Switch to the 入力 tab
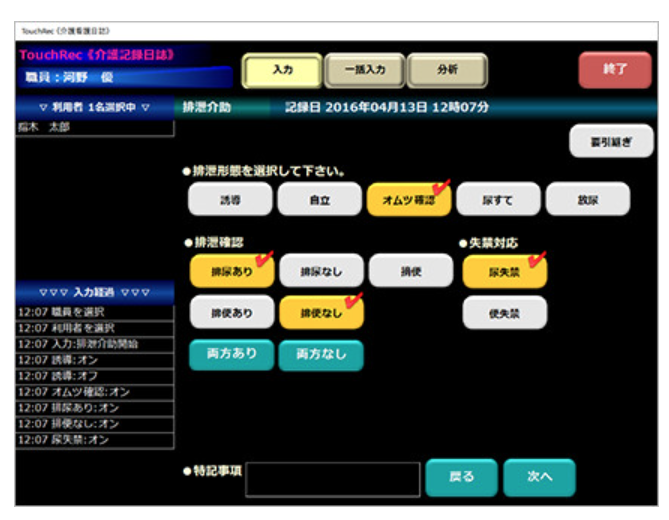This screenshot has height=520, width=669. point(281,70)
